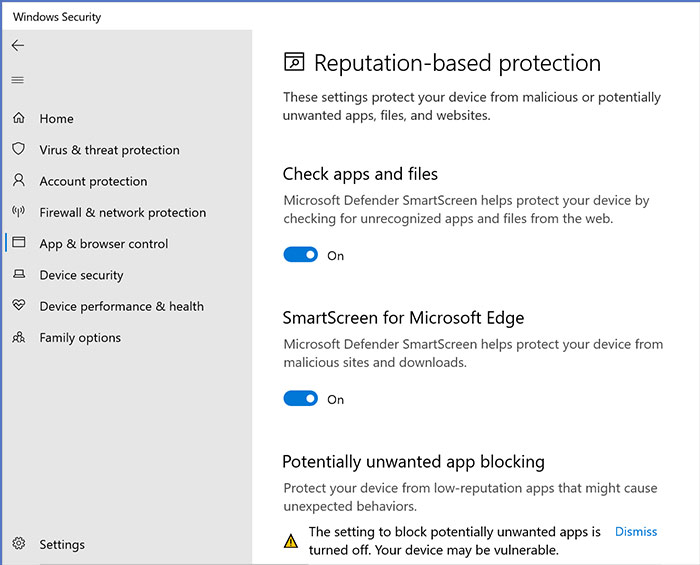Open Virus & threat protection

coord(109,150)
